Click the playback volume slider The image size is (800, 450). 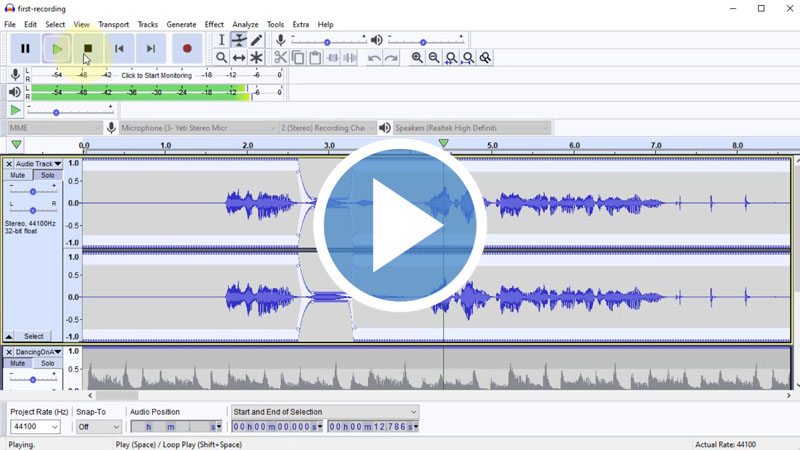[x=422, y=41]
